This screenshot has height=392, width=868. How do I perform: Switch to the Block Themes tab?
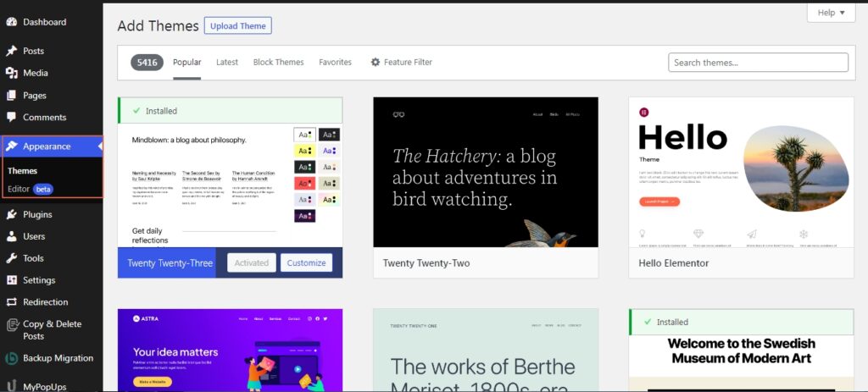pos(278,63)
